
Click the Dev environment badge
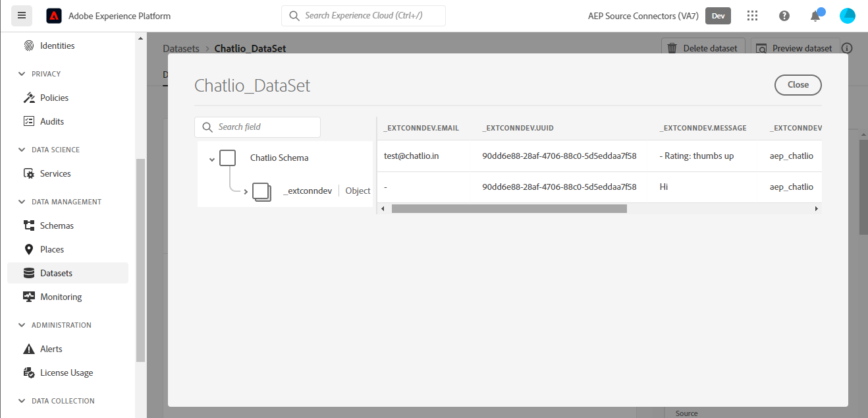[718, 16]
